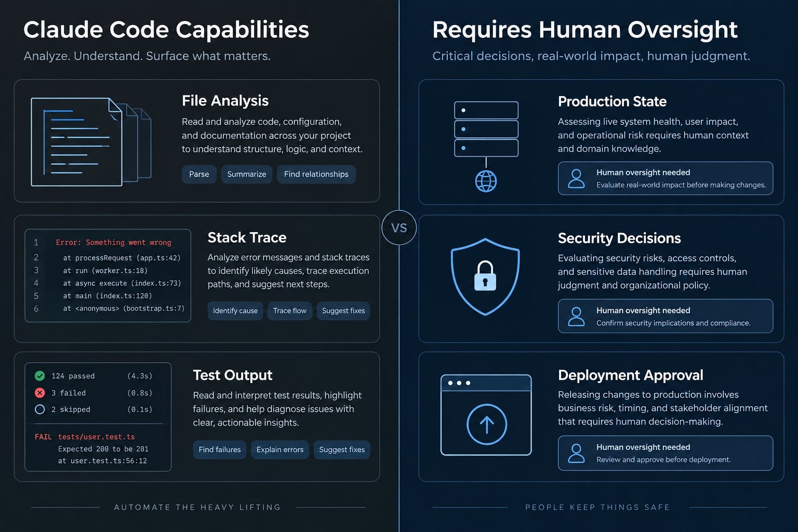Image resolution: width=798 pixels, height=532 pixels.
Task: Click 'at <anonymous> (bootstrap.ts:7)' line
Action: point(124,309)
